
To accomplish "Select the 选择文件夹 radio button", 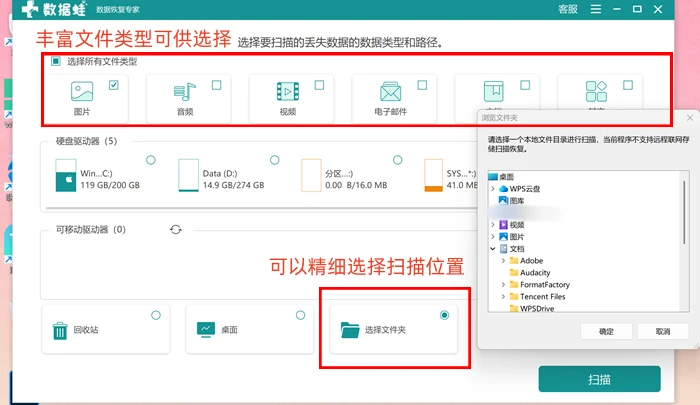I will tap(444, 315).
